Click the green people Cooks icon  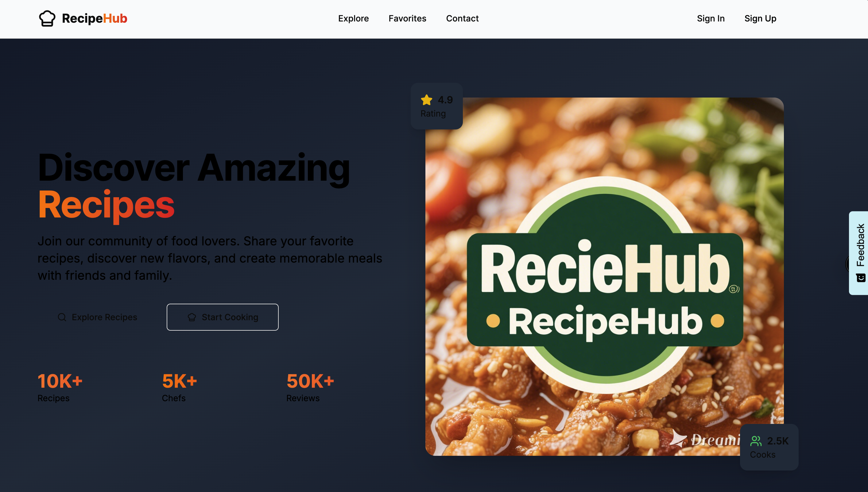(756, 441)
